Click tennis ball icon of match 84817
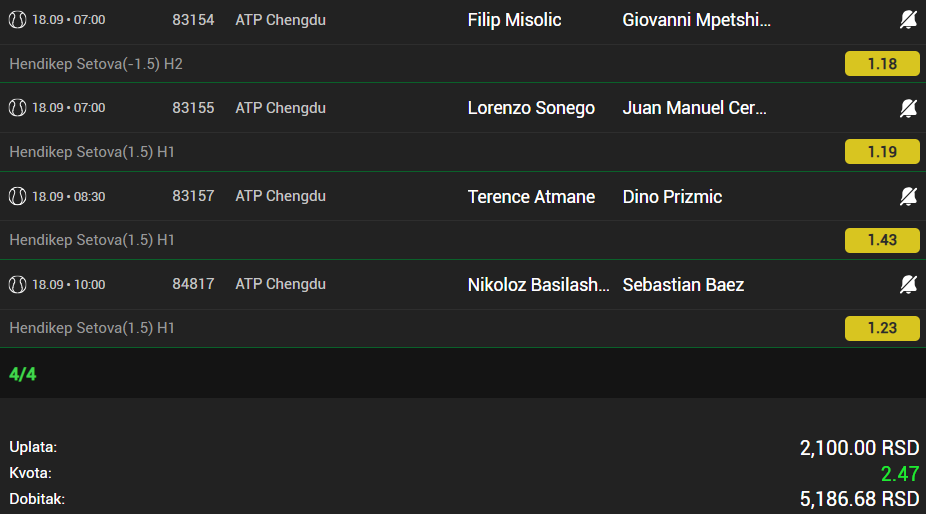 pyautogui.click(x=17, y=285)
